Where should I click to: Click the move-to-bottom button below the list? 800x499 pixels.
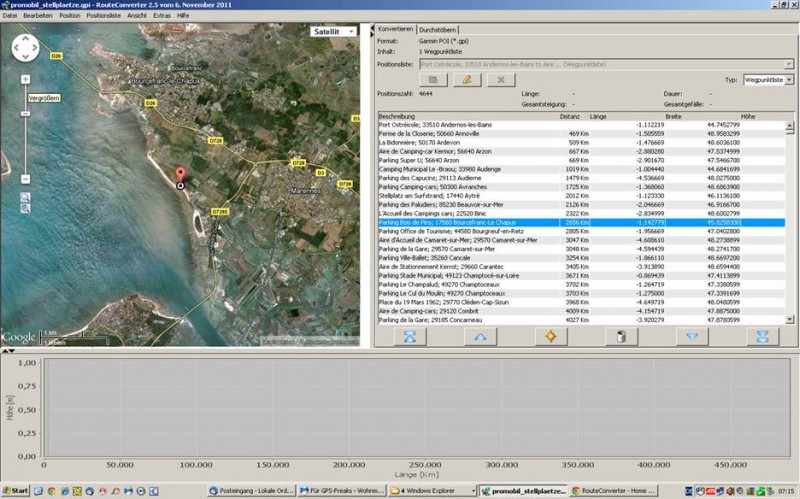tap(761, 337)
